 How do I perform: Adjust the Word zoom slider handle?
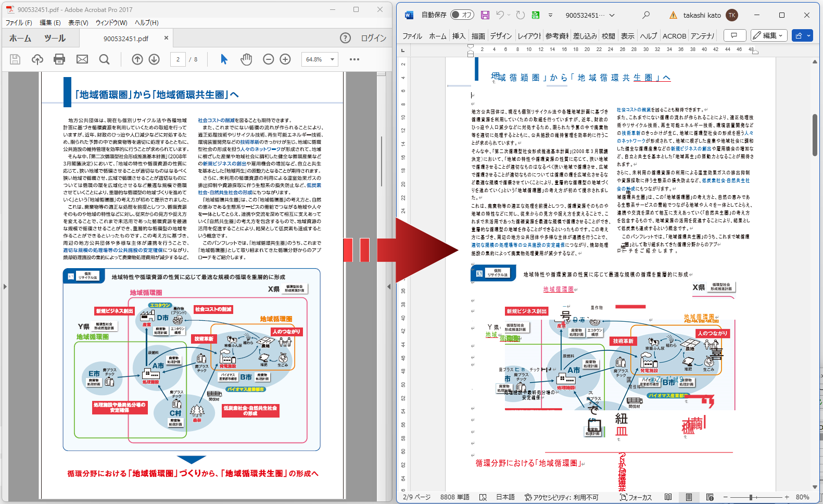[751, 497]
